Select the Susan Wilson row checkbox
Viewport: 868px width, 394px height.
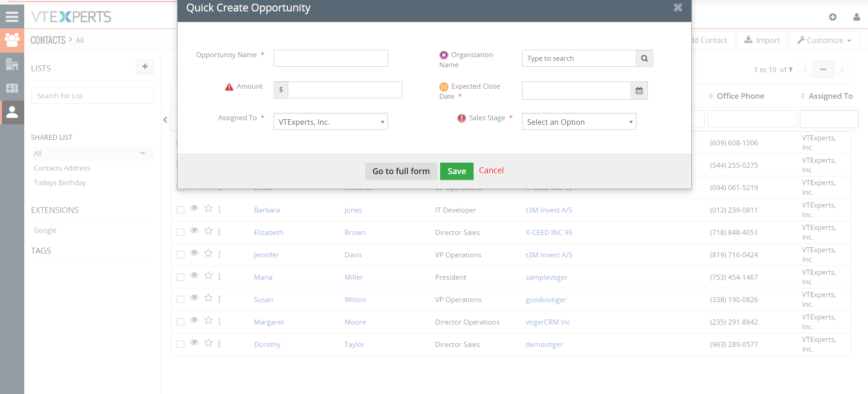pyautogui.click(x=181, y=299)
